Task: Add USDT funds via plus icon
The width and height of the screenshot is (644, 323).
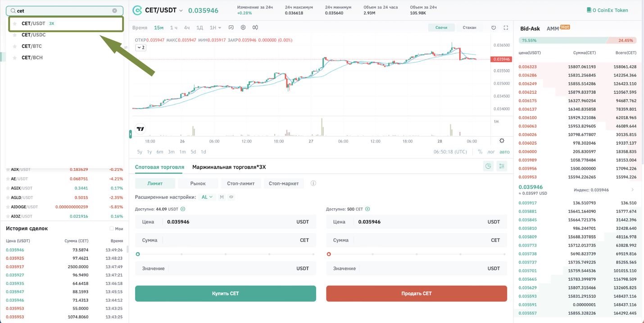Action: point(183,209)
